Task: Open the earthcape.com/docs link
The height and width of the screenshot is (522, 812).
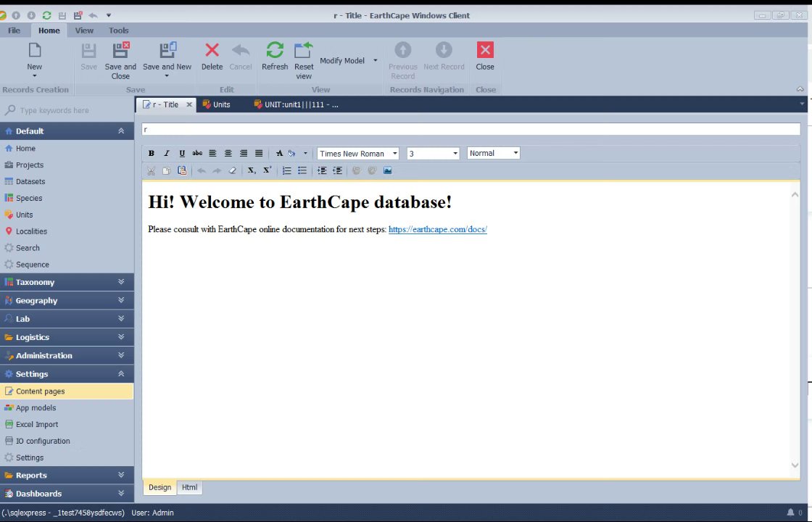Action: tap(438, 229)
